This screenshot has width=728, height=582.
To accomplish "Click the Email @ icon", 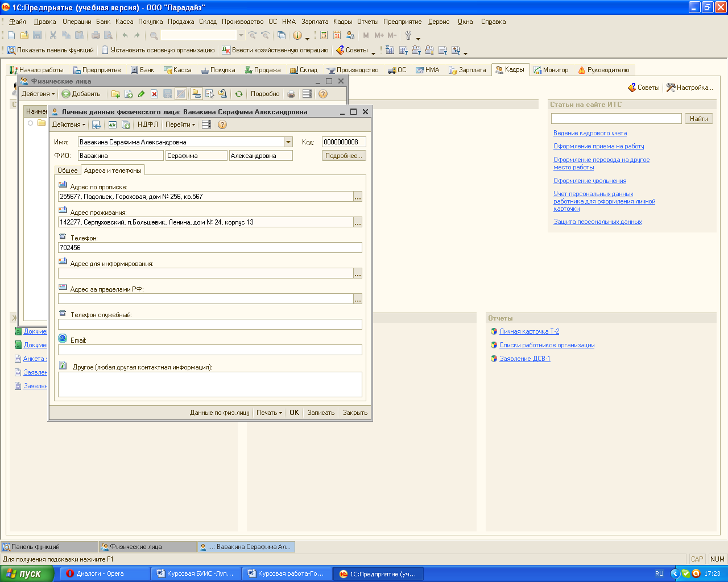I will pyautogui.click(x=63, y=338).
